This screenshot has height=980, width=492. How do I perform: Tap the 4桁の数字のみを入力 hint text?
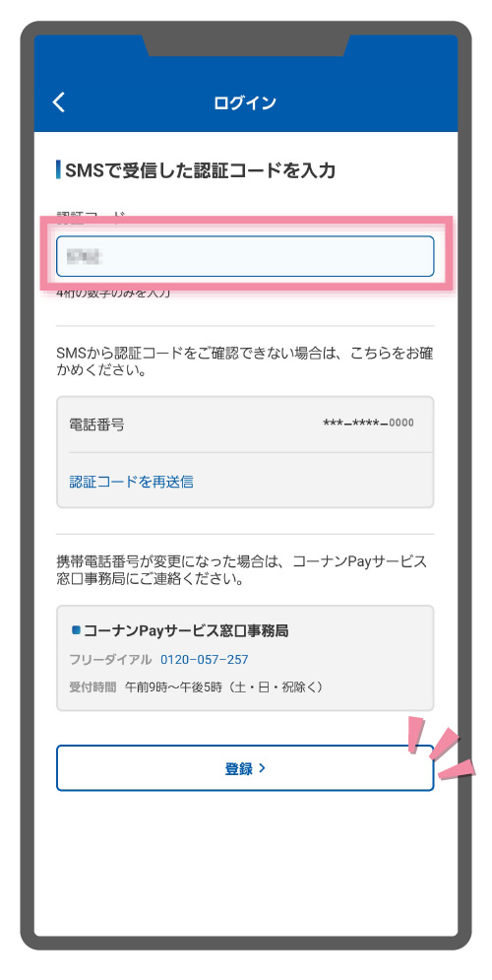[x=113, y=293]
